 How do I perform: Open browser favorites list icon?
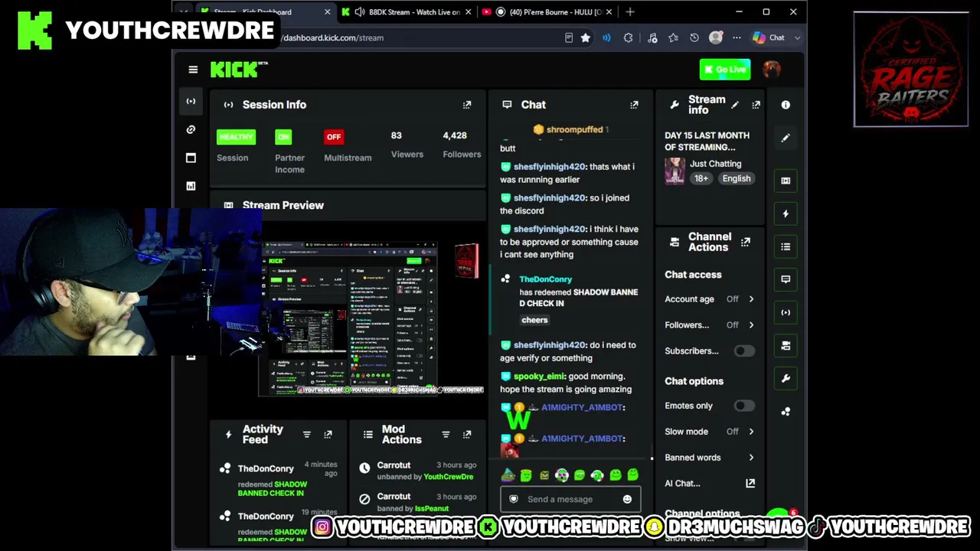point(673,37)
